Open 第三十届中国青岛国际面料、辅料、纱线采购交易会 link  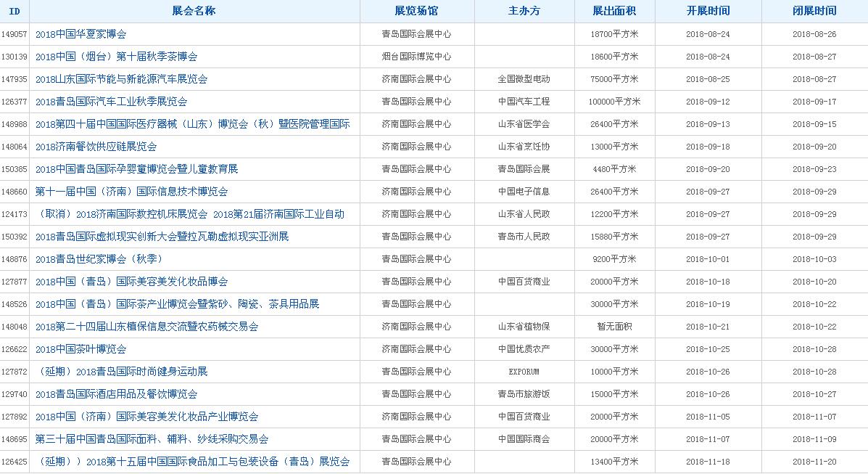click(152, 439)
